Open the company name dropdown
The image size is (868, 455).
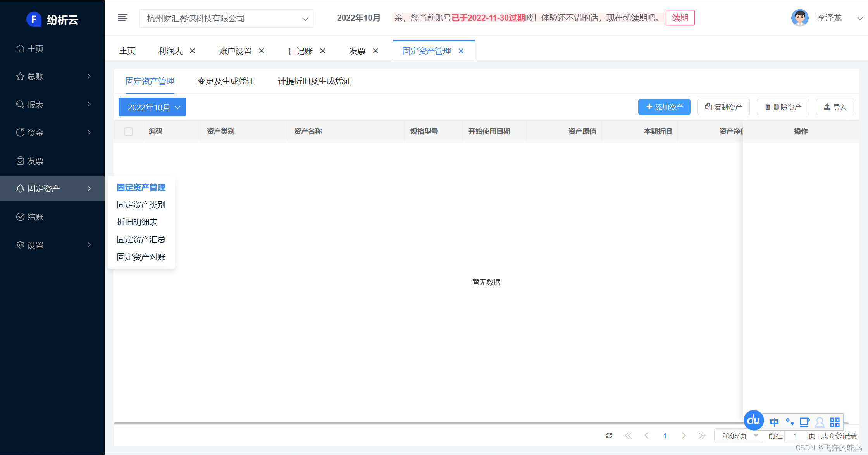click(227, 19)
